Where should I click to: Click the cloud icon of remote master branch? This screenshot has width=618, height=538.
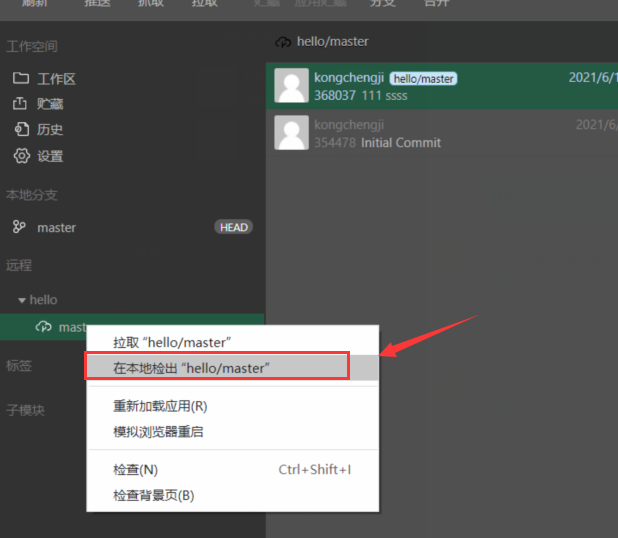tap(43, 326)
